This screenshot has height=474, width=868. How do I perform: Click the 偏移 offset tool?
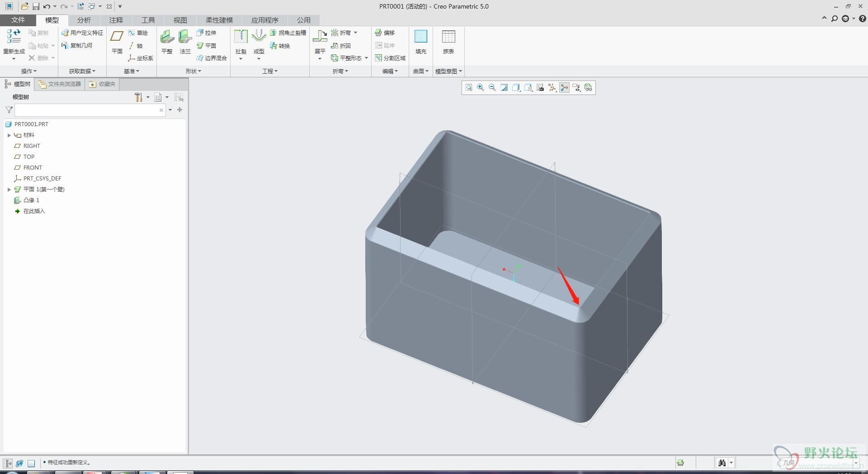pyautogui.click(x=385, y=33)
